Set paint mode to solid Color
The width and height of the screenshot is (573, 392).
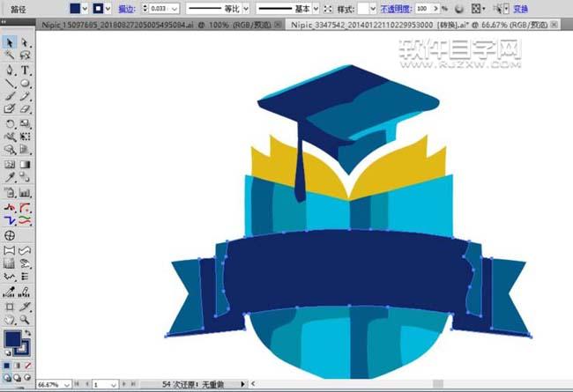pyautogui.click(x=7, y=366)
